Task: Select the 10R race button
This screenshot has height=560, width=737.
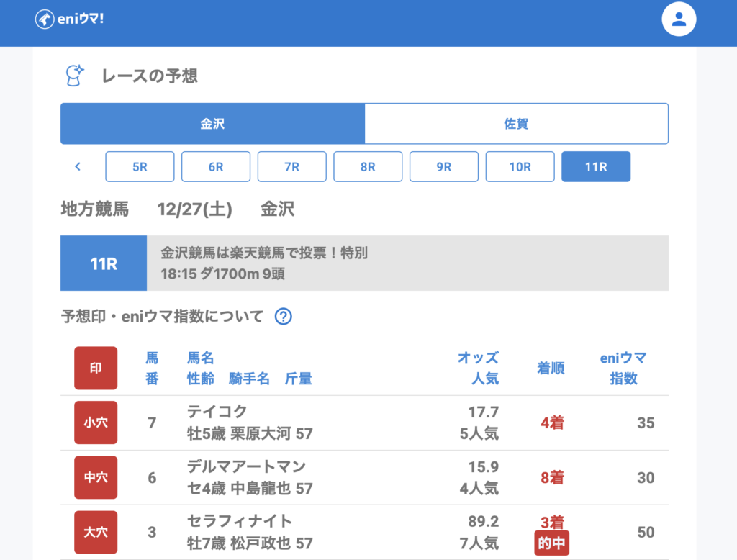Action: pyautogui.click(x=520, y=167)
